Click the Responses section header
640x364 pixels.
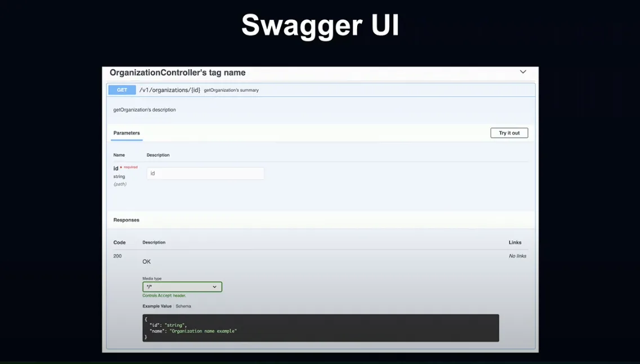tap(126, 220)
